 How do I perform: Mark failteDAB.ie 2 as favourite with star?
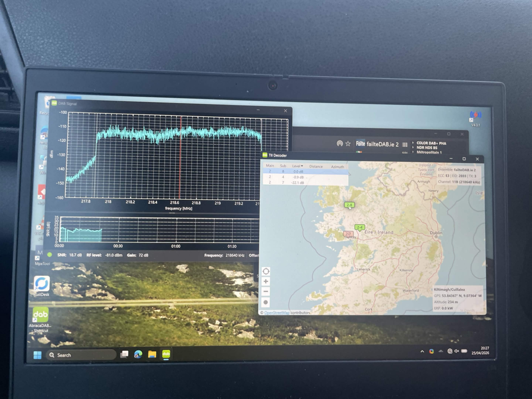coord(348,144)
